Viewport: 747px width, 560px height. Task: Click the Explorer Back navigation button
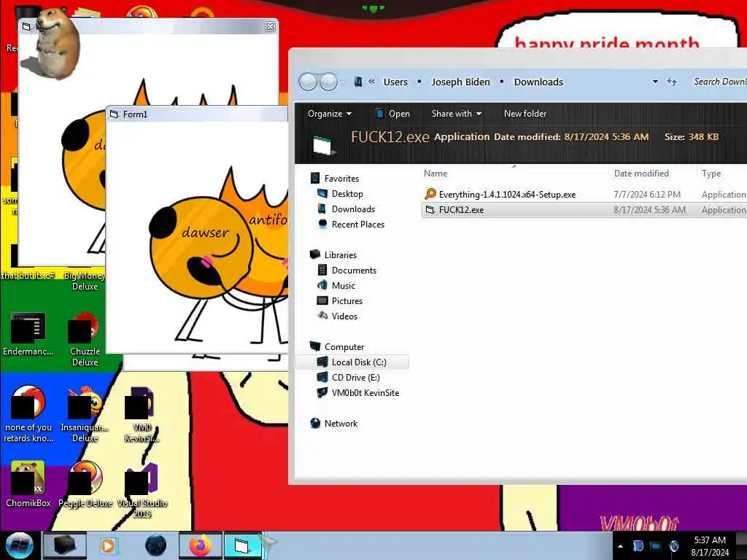(x=308, y=82)
